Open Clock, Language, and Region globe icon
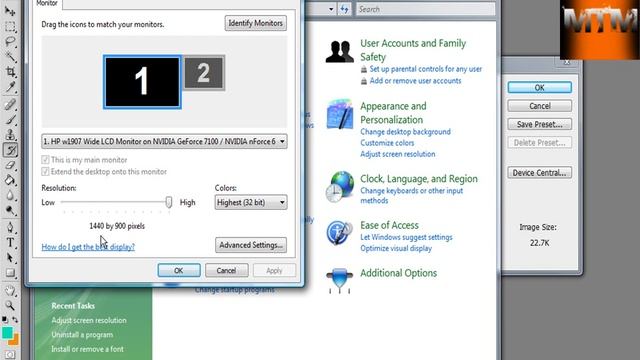This screenshot has height=360, width=640. pos(340,187)
